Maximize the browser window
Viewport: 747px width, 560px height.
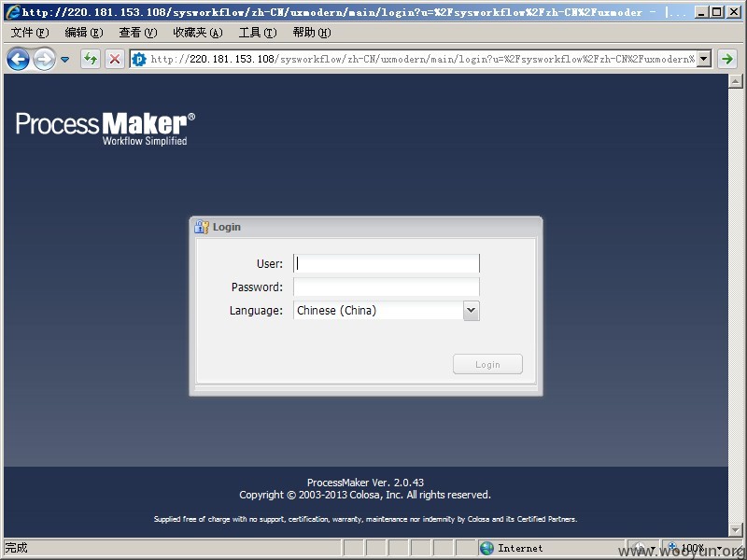click(x=717, y=12)
